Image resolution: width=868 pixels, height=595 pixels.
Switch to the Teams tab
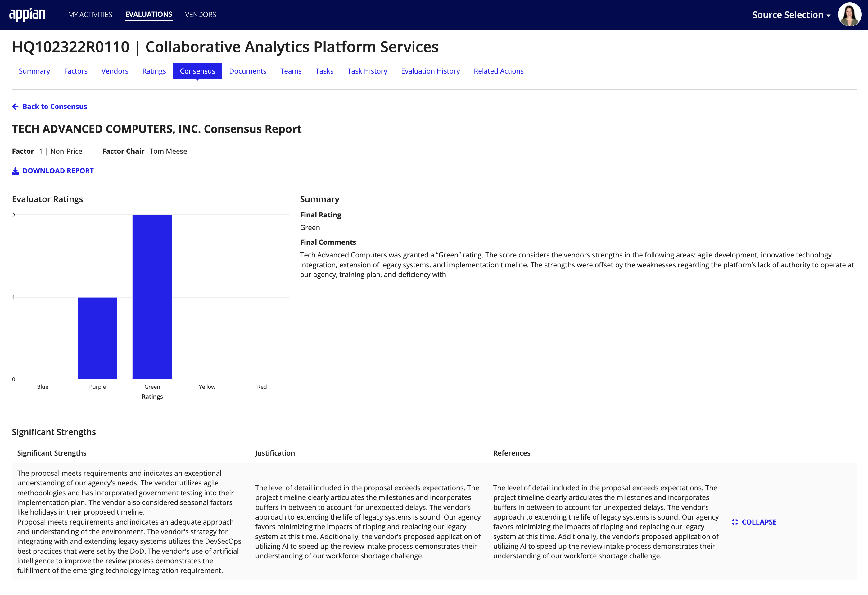[x=291, y=71]
